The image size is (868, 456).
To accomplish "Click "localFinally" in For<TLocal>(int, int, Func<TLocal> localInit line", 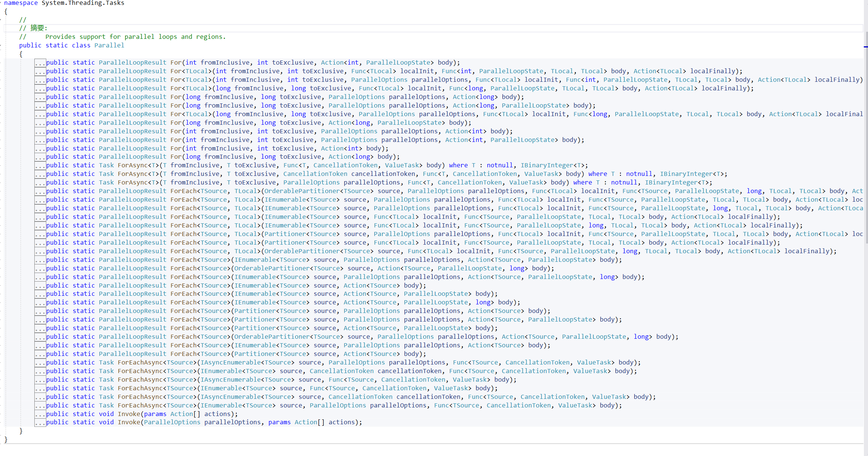I will click(712, 71).
